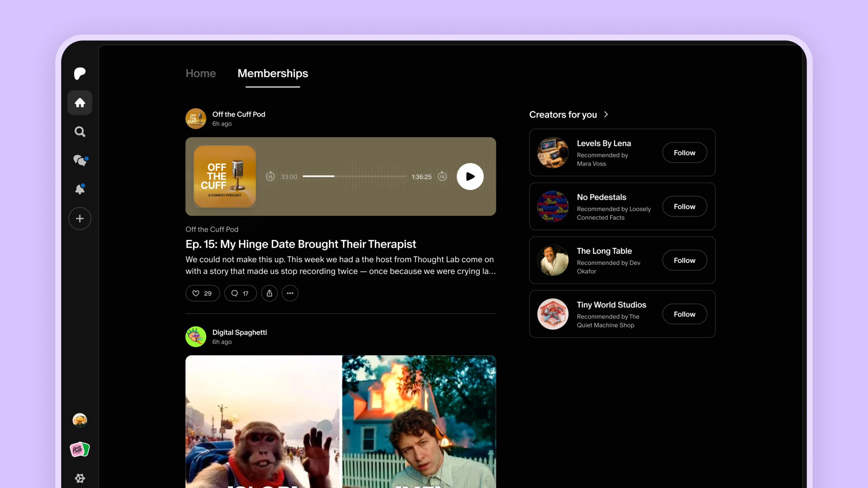Screen dimensions: 868x488
Task: Open the Ep. 15 Hinge Date post title
Action: point(300,244)
